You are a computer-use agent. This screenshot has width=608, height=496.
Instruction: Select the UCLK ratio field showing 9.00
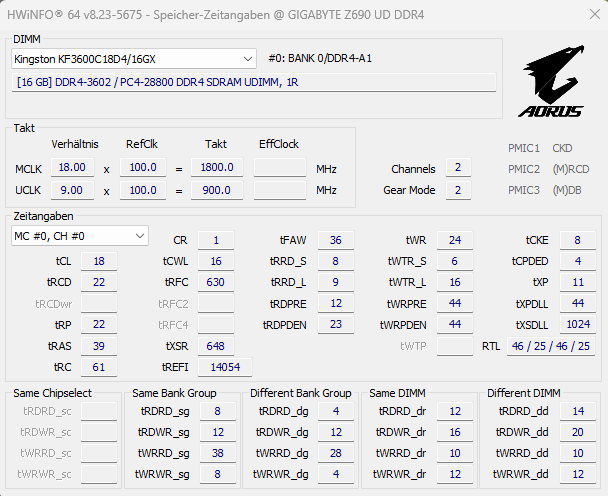(x=73, y=190)
